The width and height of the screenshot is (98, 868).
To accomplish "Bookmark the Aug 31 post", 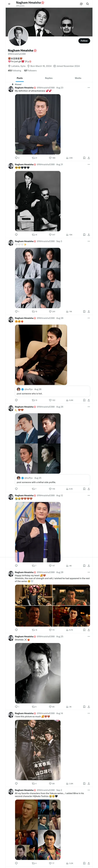I will coord(84,235).
